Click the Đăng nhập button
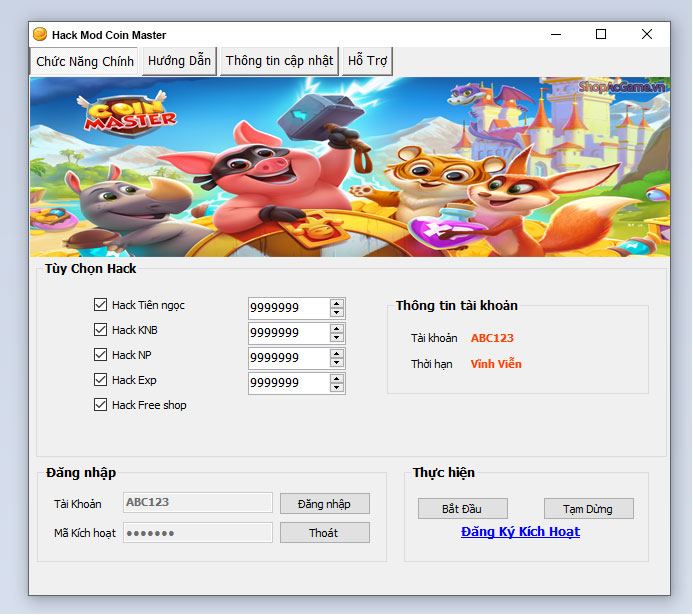 pos(324,504)
